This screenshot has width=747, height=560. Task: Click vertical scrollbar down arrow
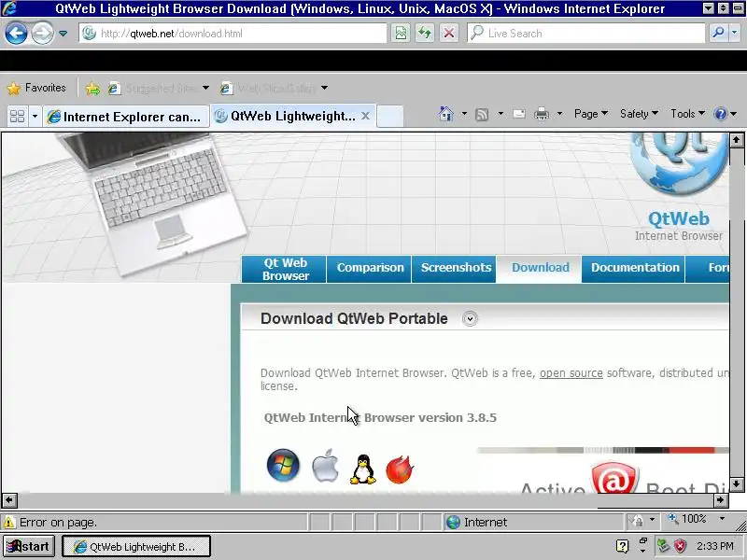(737, 484)
